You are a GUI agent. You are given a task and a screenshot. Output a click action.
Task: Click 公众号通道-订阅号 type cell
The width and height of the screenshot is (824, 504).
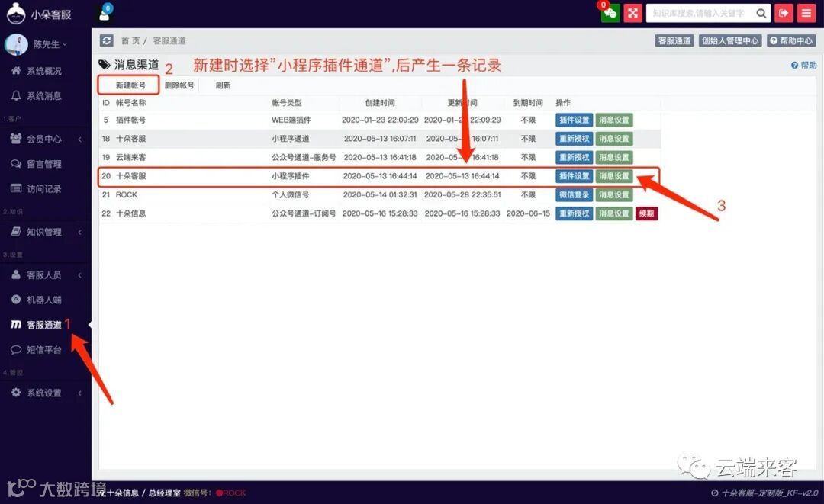[304, 213]
